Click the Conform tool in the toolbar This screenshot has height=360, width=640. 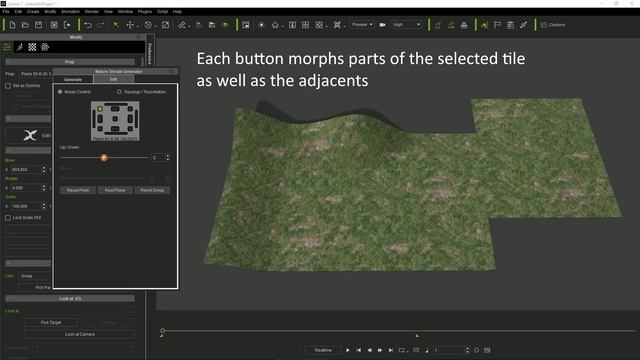coord(553,25)
